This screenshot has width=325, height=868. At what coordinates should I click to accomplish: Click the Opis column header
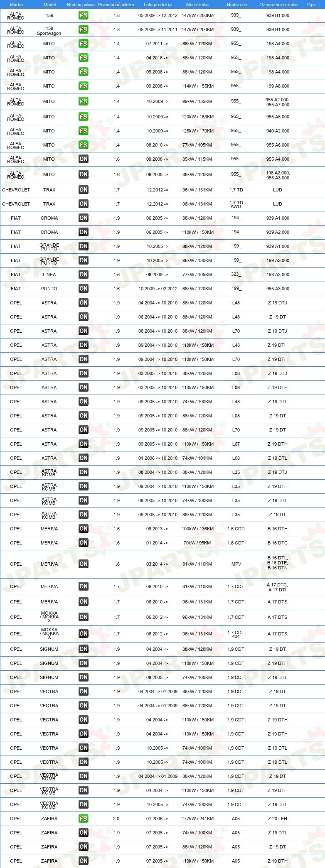point(312,5)
